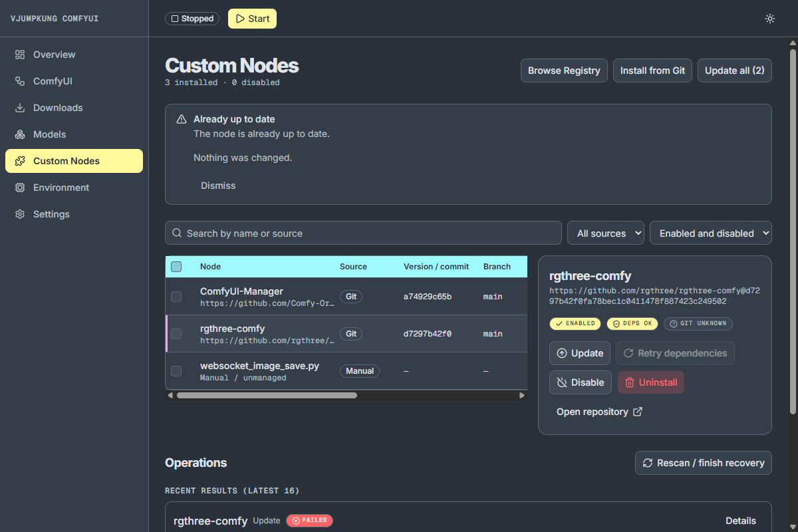Screen dimensions: 798x532
Task: Navigate to the Models page
Action: pyautogui.click(x=74, y=134)
